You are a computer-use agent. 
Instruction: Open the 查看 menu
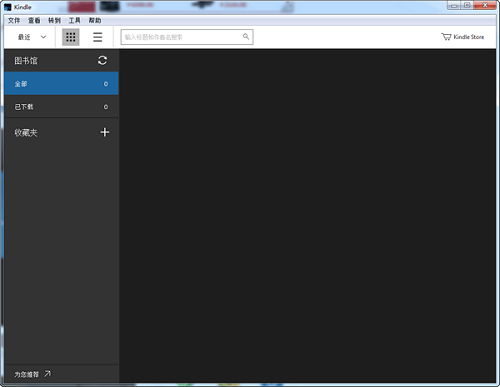coord(34,21)
